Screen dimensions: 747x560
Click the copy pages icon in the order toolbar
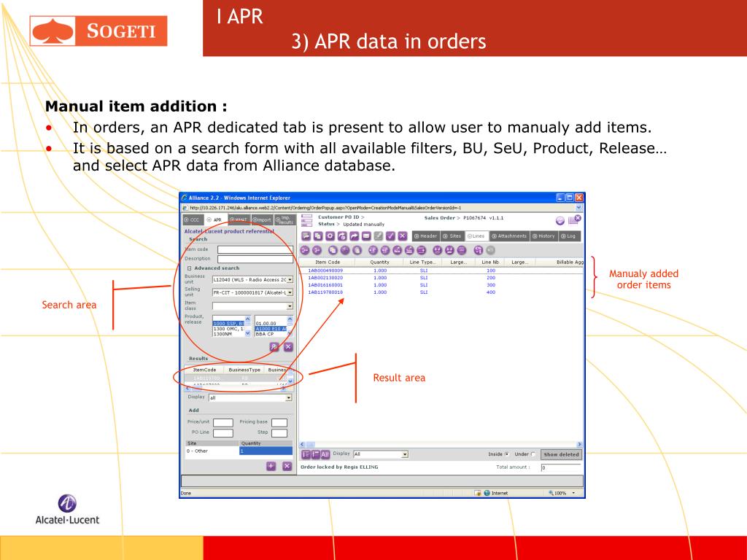click(x=318, y=236)
